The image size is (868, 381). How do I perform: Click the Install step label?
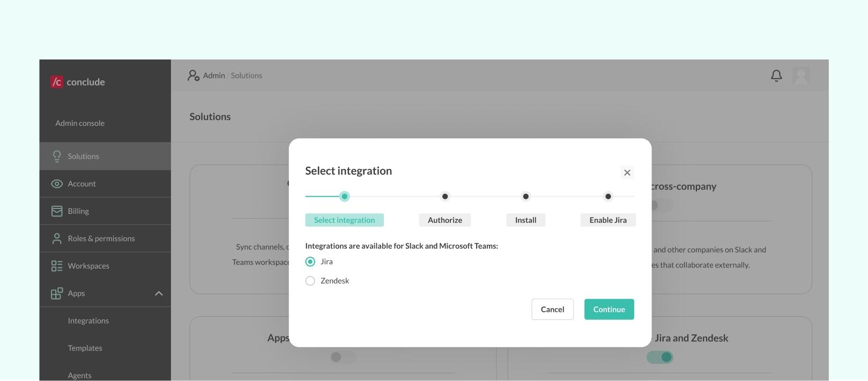[x=526, y=220]
